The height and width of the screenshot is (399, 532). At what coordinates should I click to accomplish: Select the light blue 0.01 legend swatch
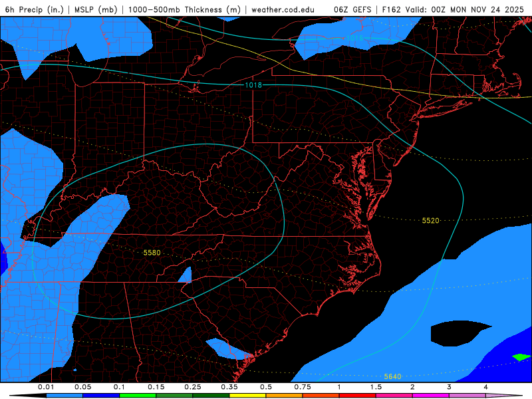65,396
